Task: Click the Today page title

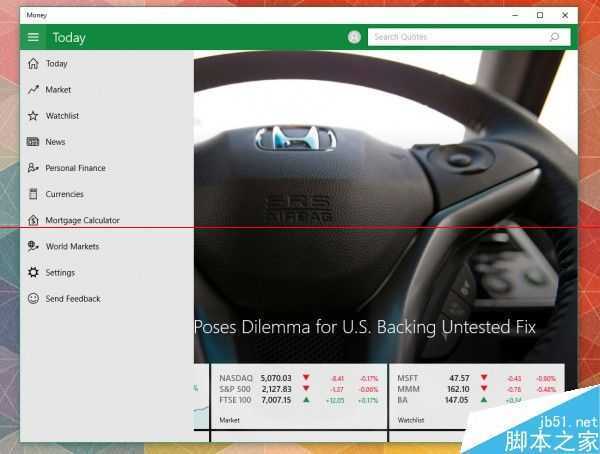Action: click(x=69, y=38)
